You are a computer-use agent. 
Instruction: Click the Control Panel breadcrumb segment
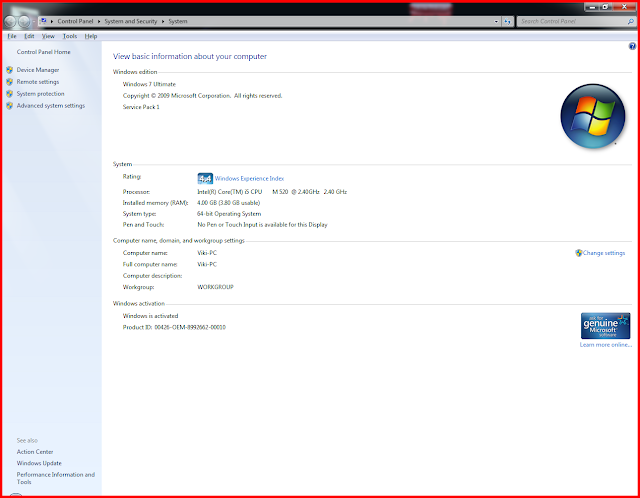[75, 21]
